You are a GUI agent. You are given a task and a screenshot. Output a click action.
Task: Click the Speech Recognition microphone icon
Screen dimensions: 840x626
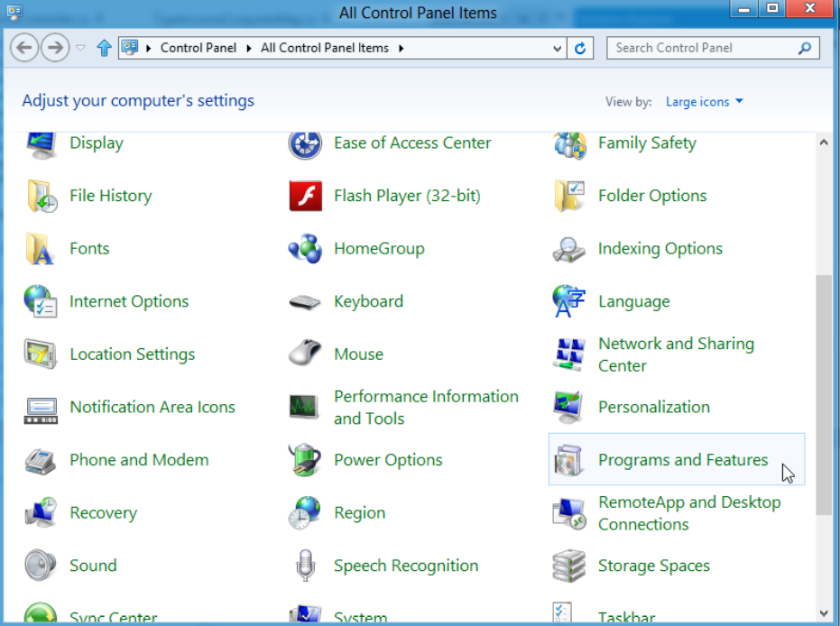click(x=305, y=566)
